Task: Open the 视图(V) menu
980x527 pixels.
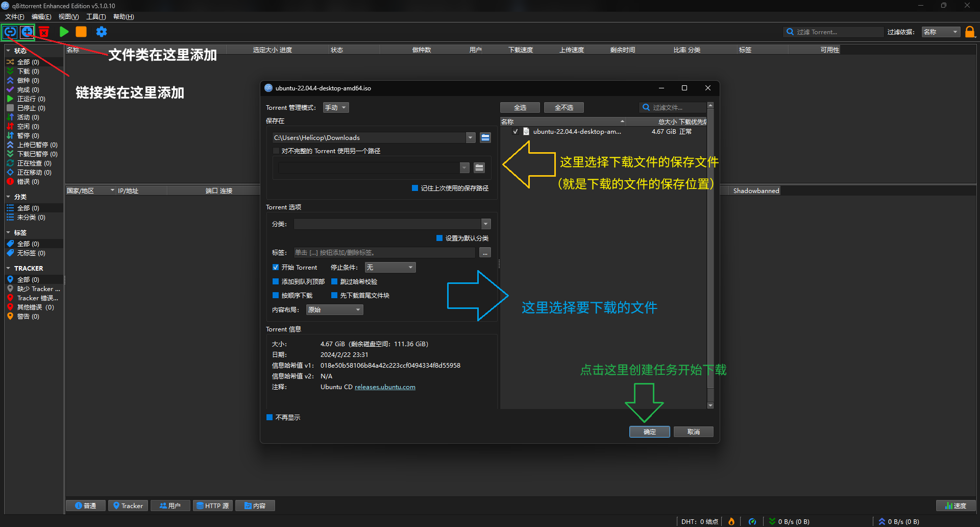Action: click(x=68, y=17)
